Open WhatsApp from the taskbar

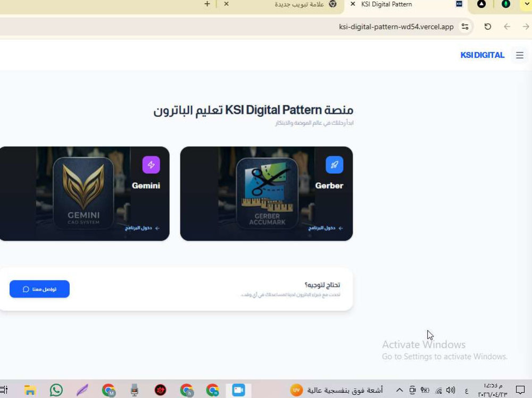56,390
